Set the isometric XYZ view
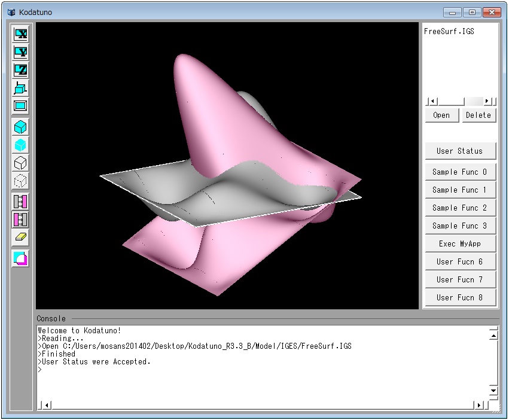This screenshot has height=420, width=509. [x=21, y=88]
